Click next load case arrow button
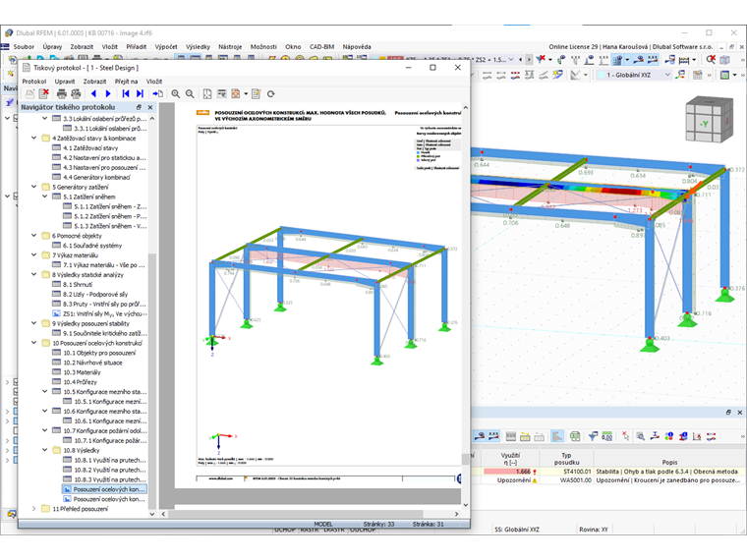Viewport: 747px width, 560px height. [529, 60]
